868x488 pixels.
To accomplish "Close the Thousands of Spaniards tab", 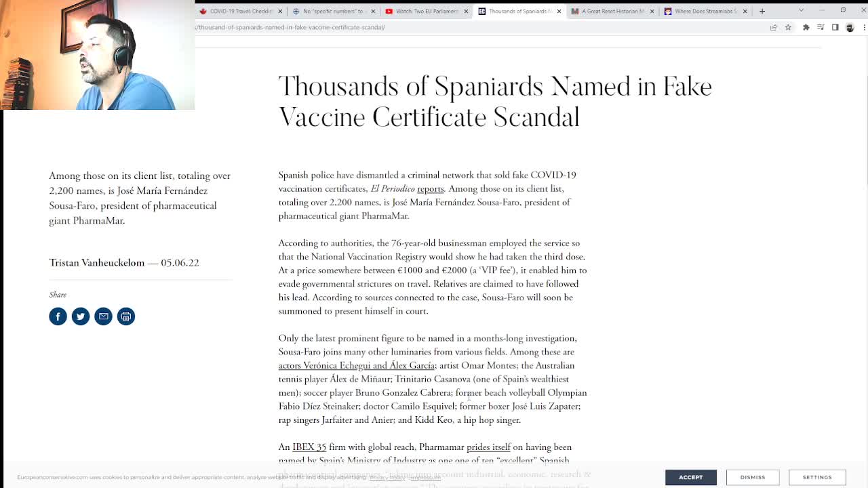I will tap(559, 11).
